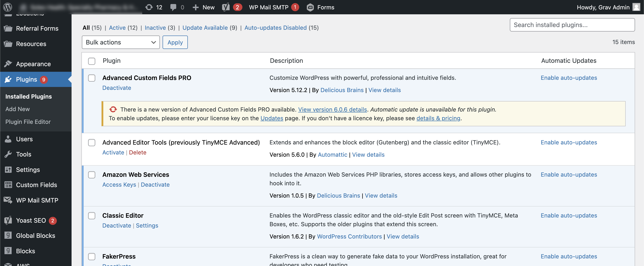This screenshot has width=644, height=266.
Task: Delete Advanced Editor Tools plugin
Action: click(x=138, y=152)
